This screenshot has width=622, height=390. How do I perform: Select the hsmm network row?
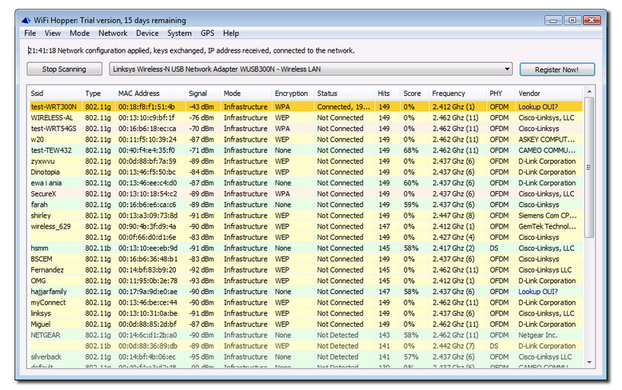click(x=306, y=248)
